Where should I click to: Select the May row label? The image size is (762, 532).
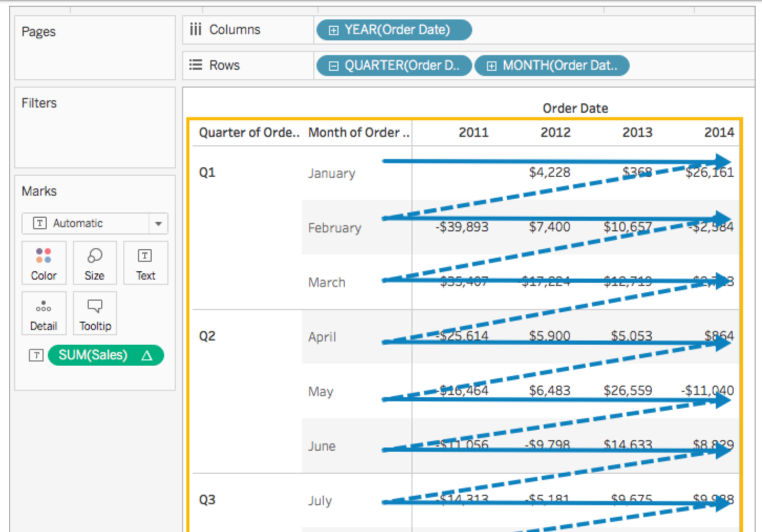point(321,391)
